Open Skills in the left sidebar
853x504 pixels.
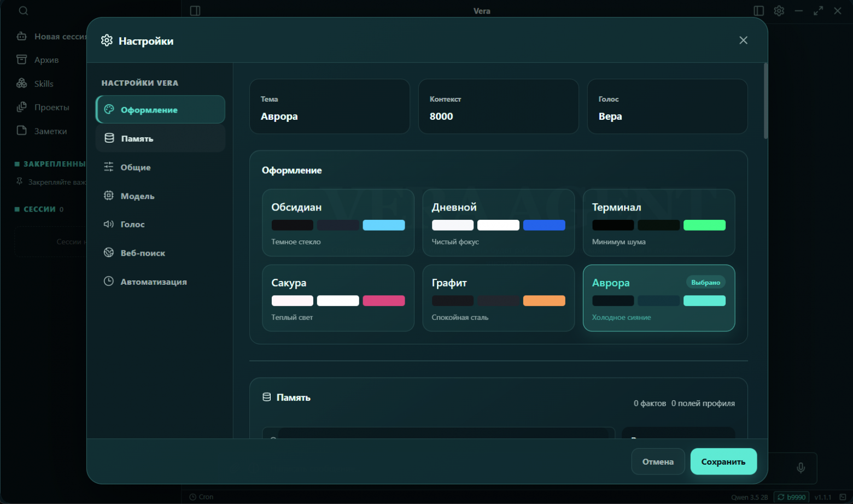(43, 84)
